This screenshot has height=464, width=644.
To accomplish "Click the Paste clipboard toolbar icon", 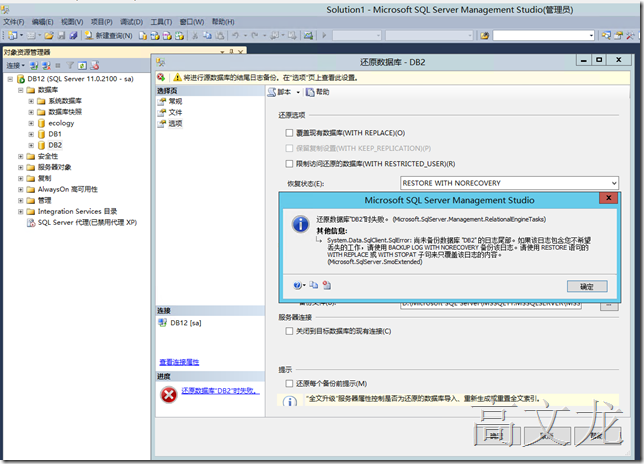I will [220, 36].
